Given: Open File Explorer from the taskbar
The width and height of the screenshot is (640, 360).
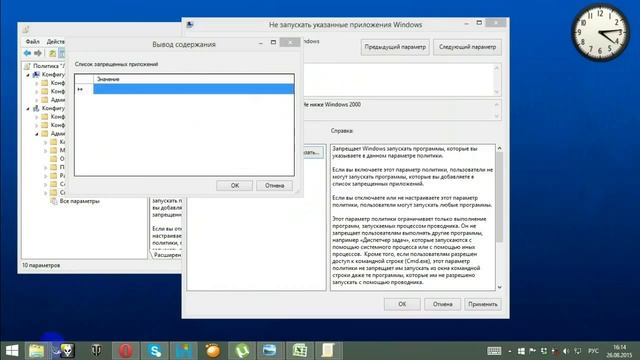Looking at the screenshot, I should 36,351.
